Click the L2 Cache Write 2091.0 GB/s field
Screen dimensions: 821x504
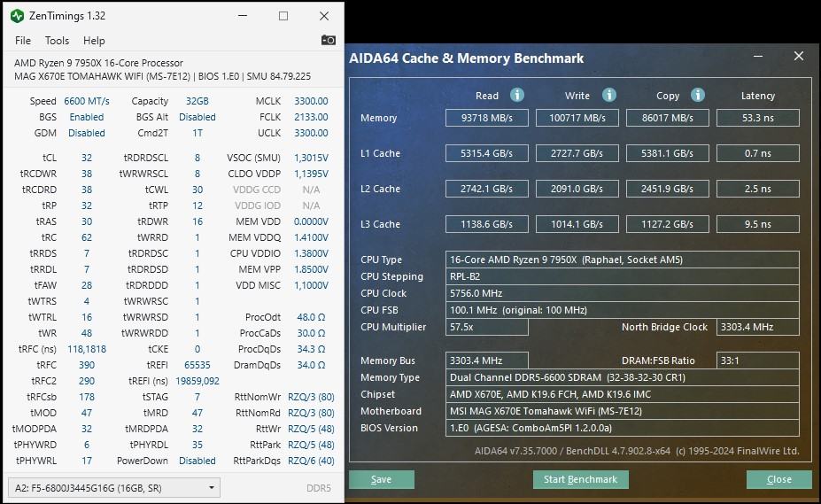(x=577, y=189)
